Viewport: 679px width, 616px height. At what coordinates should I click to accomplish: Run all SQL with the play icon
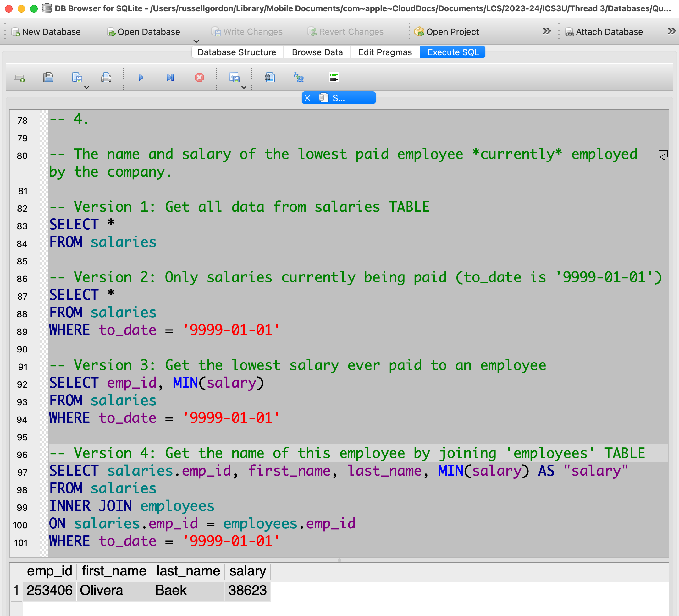[x=141, y=78]
